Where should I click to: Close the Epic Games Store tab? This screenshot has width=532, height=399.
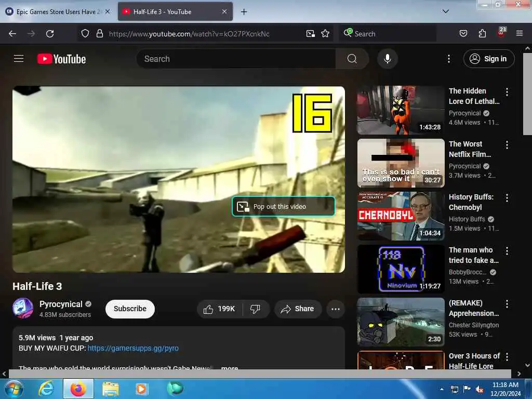pyautogui.click(x=107, y=11)
